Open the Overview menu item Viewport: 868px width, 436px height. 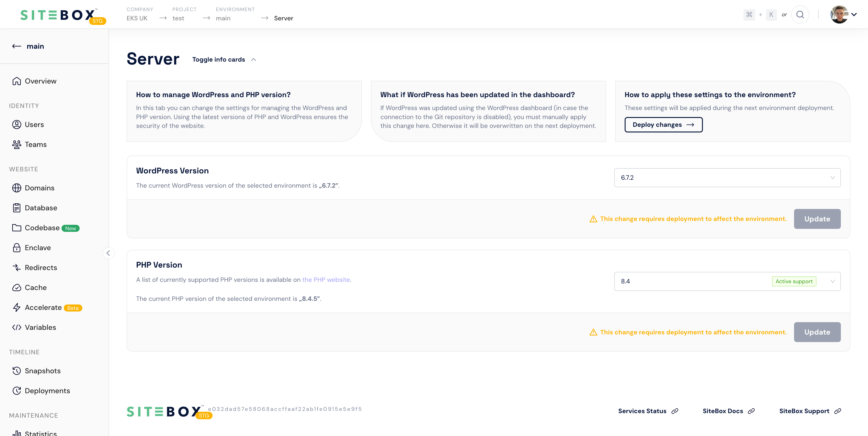coord(40,81)
